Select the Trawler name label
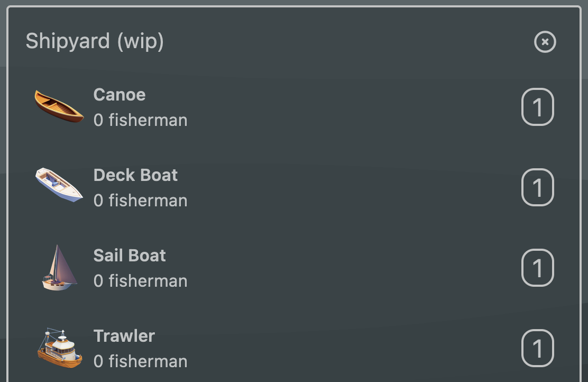Image resolution: width=588 pixels, height=382 pixels. 124,336
